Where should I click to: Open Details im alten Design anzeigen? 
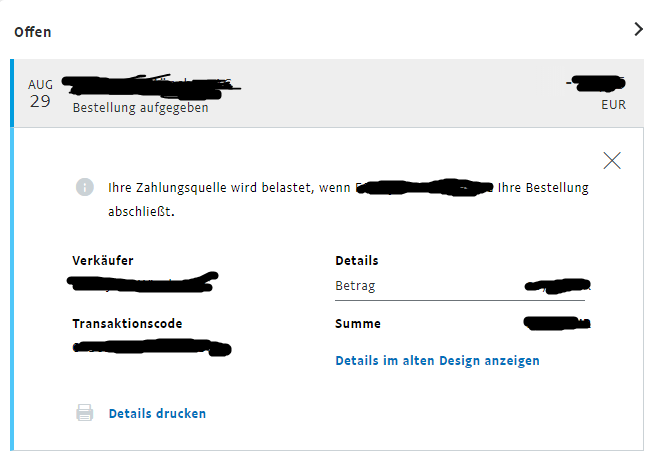(437, 361)
